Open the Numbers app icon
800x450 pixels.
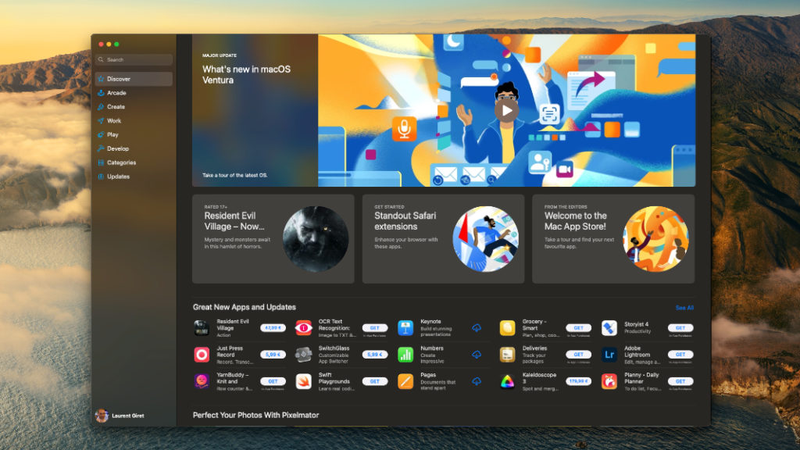pyautogui.click(x=406, y=355)
